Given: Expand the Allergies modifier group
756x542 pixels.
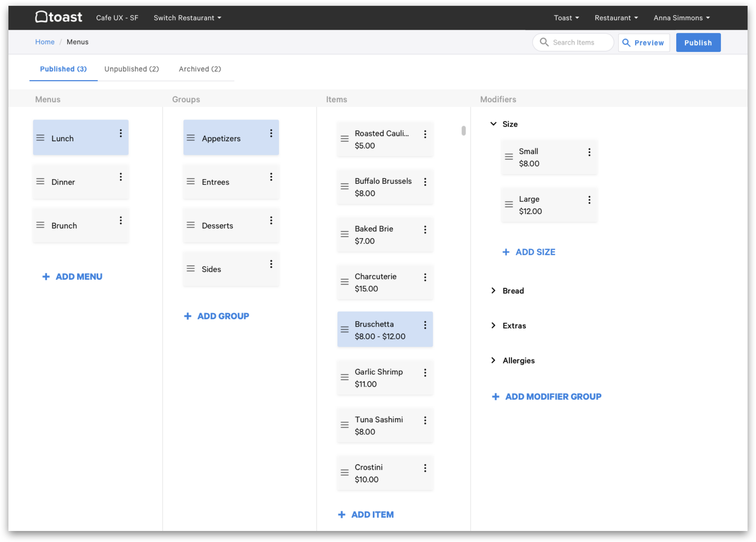Looking at the screenshot, I should click(x=493, y=360).
